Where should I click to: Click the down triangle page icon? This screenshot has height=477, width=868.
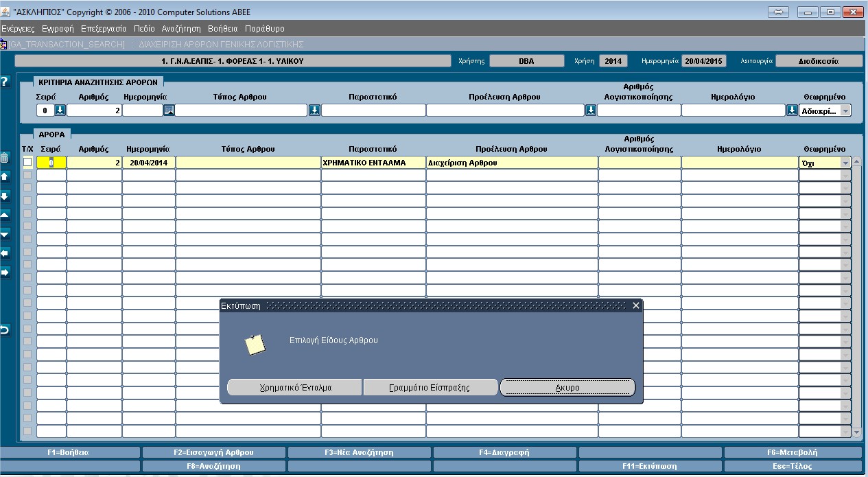(x=5, y=234)
